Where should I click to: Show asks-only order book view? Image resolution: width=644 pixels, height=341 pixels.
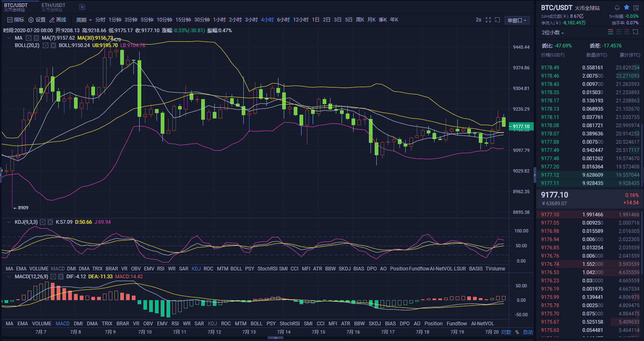(x=627, y=32)
